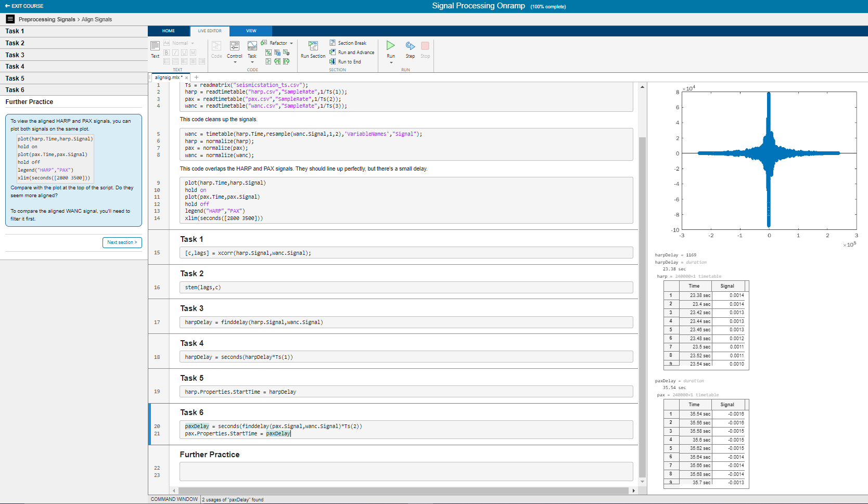This screenshot has height=504, width=868.
Task: Switch to the HOME tab
Action: pyautogui.click(x=169, y=31)
